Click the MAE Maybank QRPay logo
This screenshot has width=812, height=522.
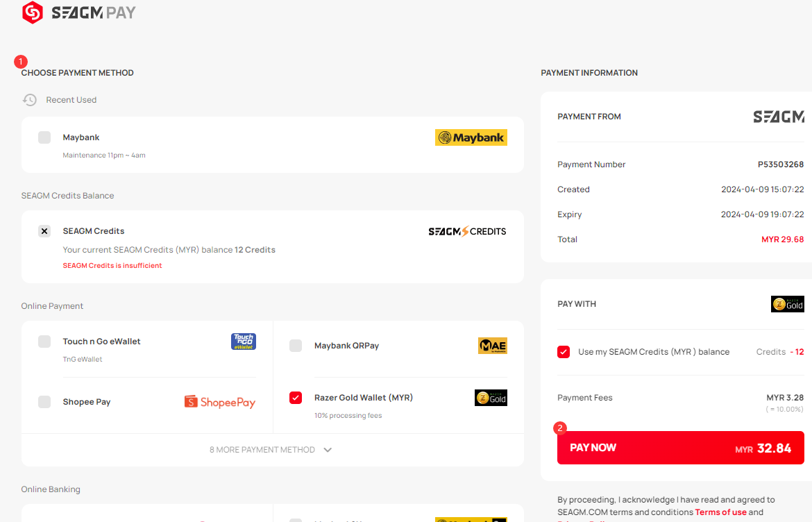coord(493,346)
